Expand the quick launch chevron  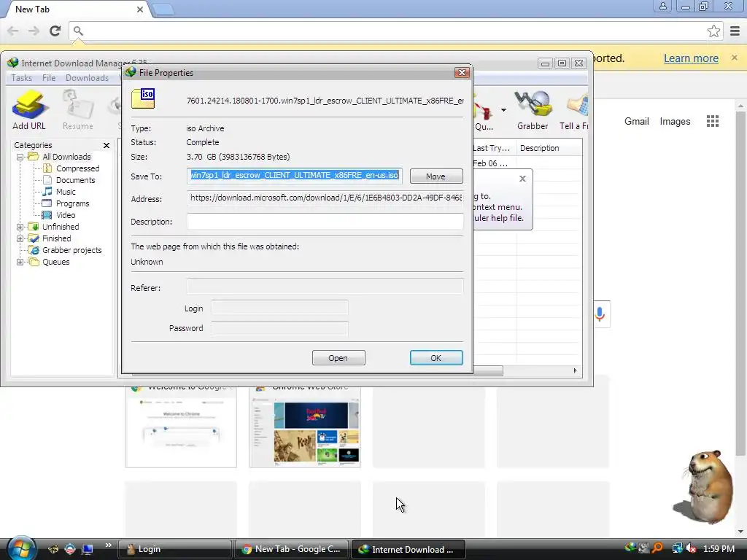108,545
